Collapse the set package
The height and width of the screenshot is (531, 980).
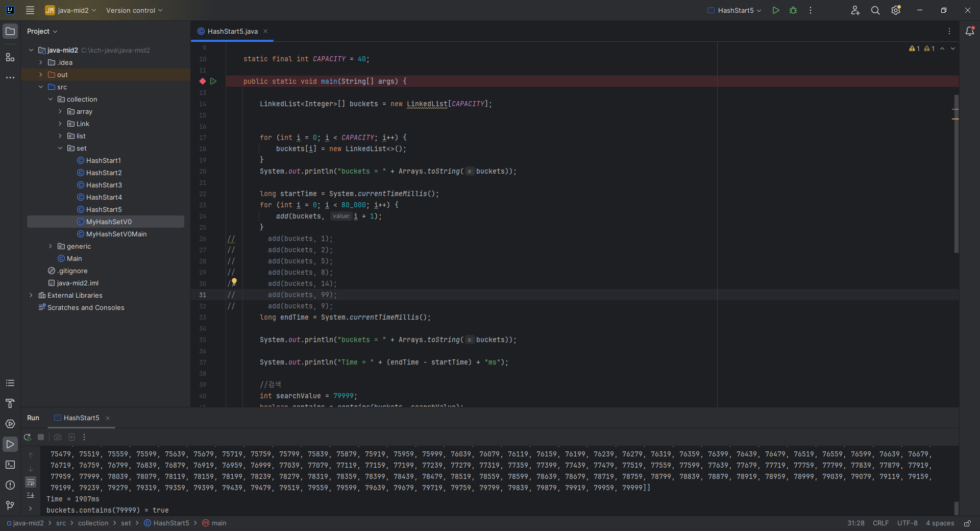tap(60, 148)
